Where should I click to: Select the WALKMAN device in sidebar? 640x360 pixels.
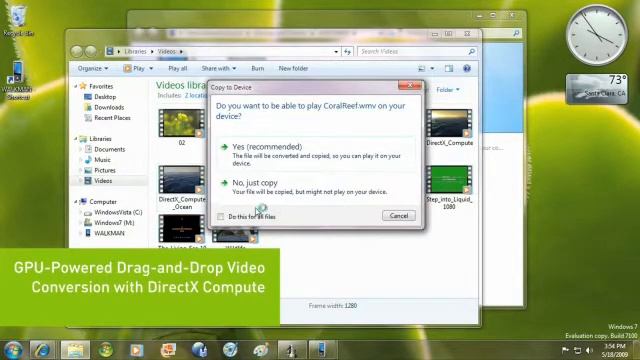coord(104,233)
